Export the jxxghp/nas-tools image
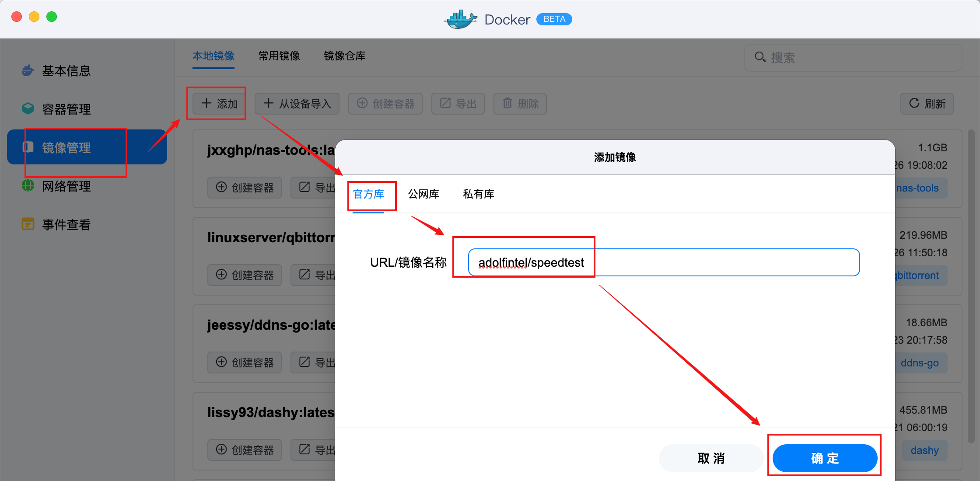Viewport: 980px width, 481px height. click(x=314, y=188)
